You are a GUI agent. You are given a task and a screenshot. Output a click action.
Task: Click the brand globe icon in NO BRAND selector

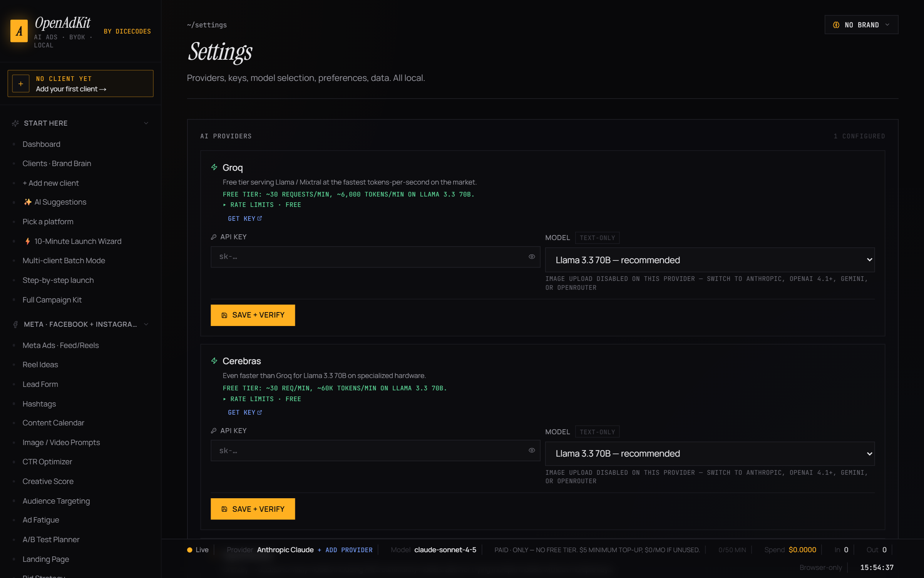click(x=836, y=25)
